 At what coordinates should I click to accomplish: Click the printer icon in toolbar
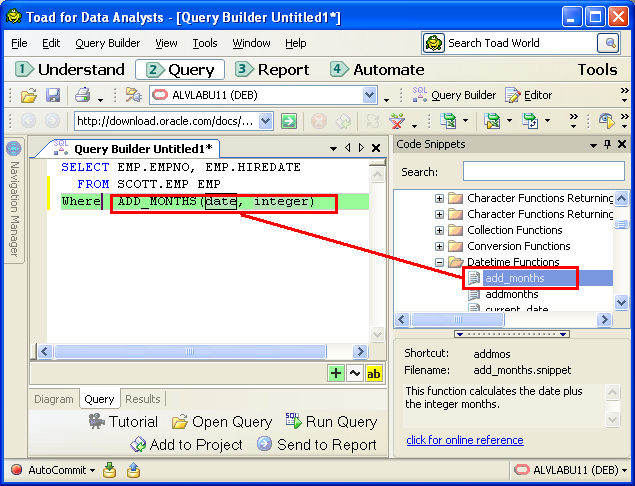[x=83, y=95]
